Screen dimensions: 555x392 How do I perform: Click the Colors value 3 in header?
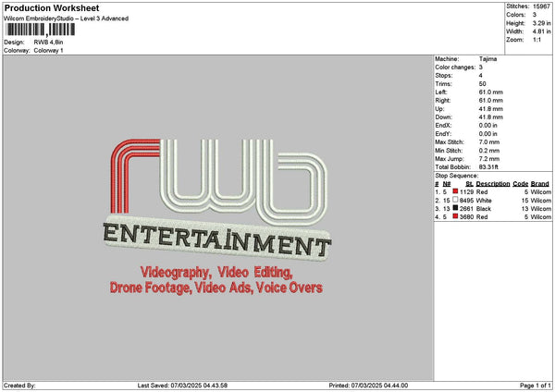click(x=535, y=15)
